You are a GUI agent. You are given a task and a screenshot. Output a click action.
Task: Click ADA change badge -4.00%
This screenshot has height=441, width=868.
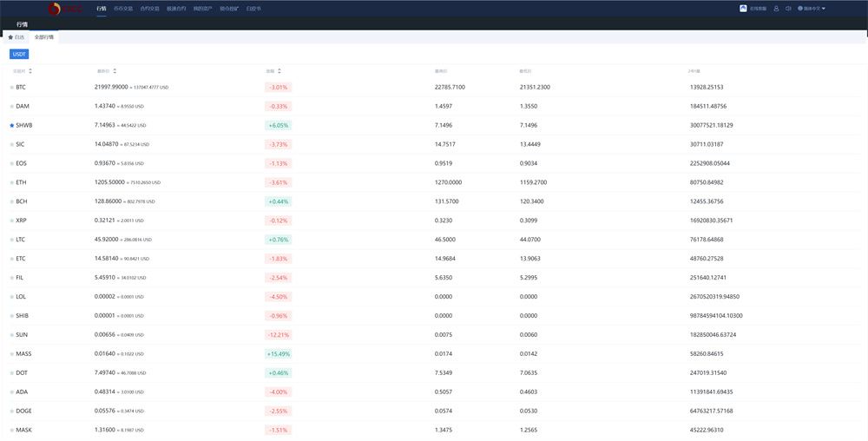(x=279, y=392)
